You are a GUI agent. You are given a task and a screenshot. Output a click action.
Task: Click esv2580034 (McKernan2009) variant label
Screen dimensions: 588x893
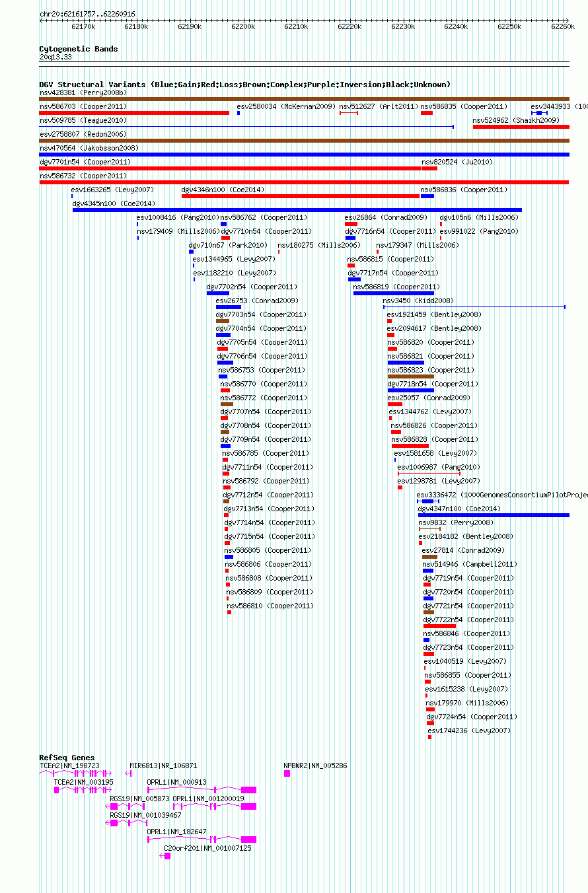point(286,106)
